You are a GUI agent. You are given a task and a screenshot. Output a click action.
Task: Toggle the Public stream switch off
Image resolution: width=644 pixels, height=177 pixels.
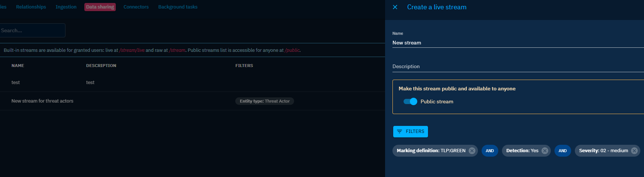point(410,101)
